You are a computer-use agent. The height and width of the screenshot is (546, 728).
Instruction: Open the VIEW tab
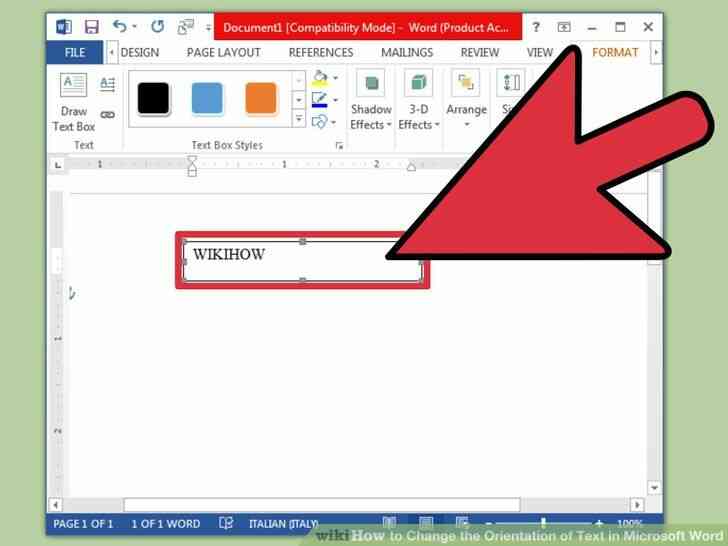pos(540,52)
